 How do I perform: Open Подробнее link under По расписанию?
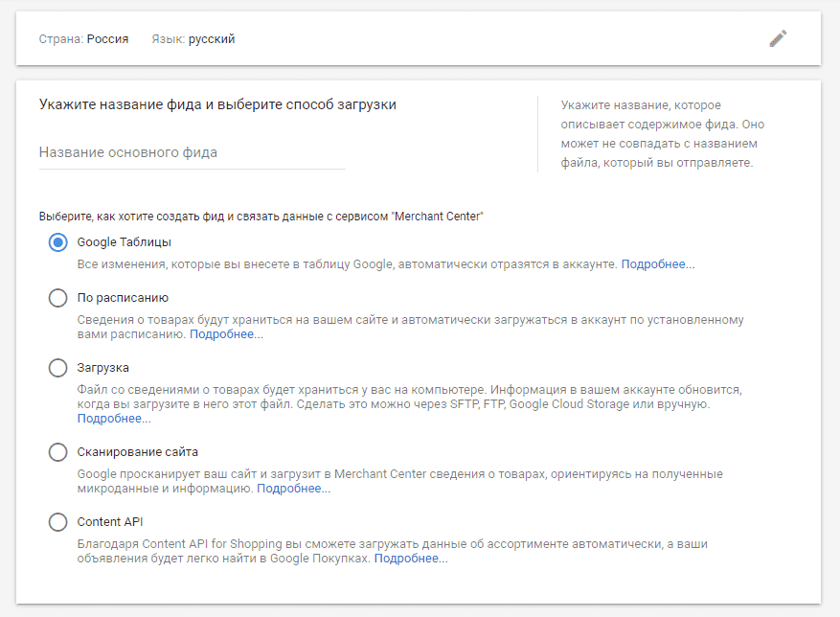227,334
